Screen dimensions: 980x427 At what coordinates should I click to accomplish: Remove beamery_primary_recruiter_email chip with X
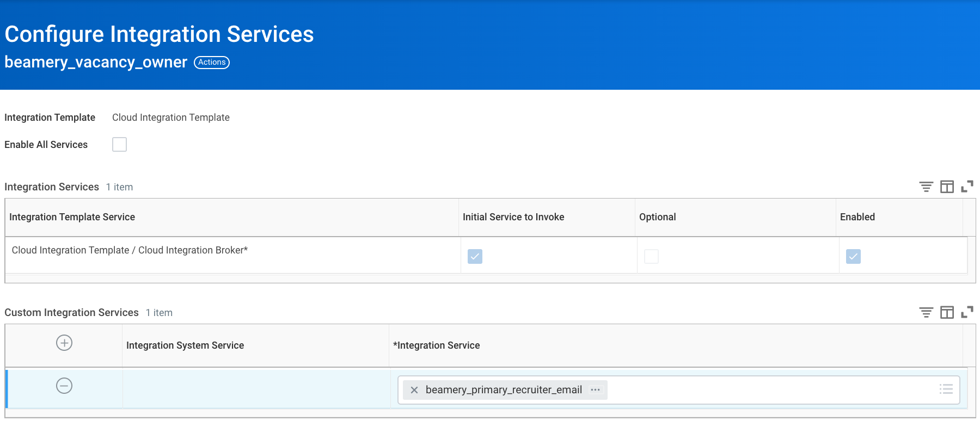414,390
